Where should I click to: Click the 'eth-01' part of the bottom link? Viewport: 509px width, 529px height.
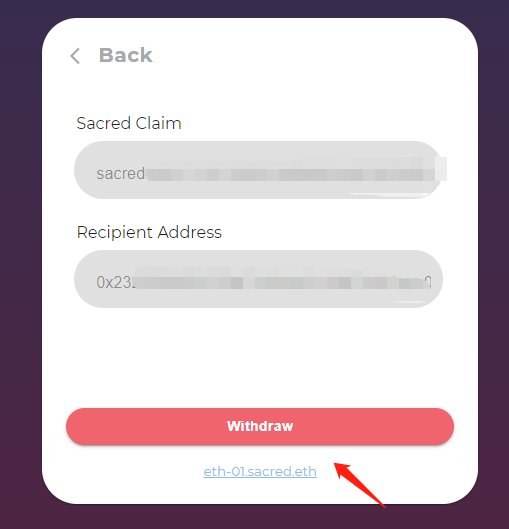coord(224,471)
